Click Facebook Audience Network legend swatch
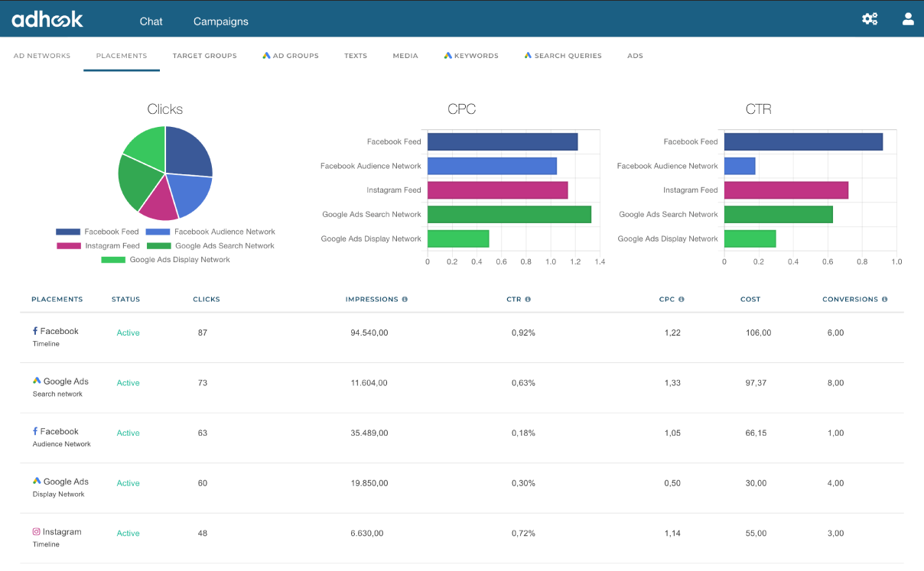This screenshot has height=571, width=924. coord(158,232)
